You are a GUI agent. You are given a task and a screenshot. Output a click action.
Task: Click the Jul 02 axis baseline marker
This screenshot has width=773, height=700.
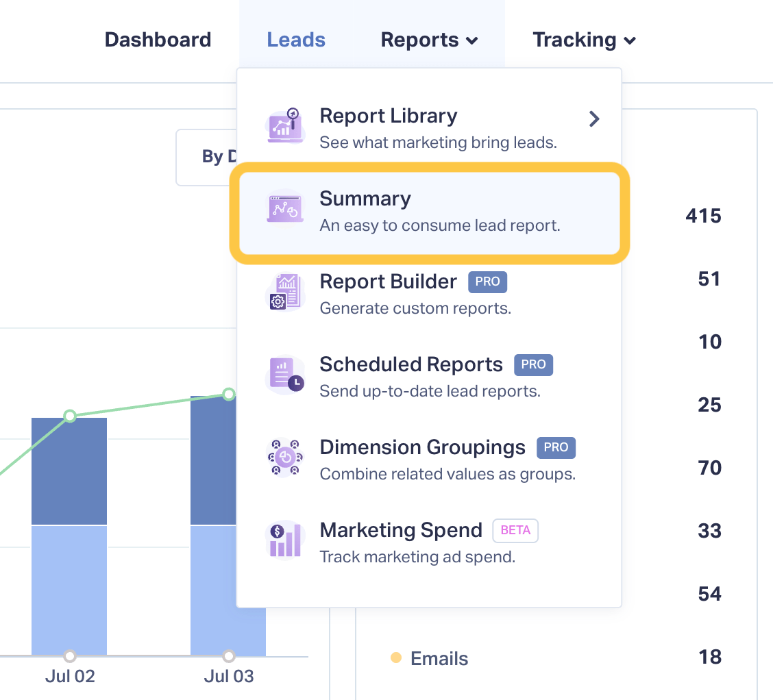[70, 656]
